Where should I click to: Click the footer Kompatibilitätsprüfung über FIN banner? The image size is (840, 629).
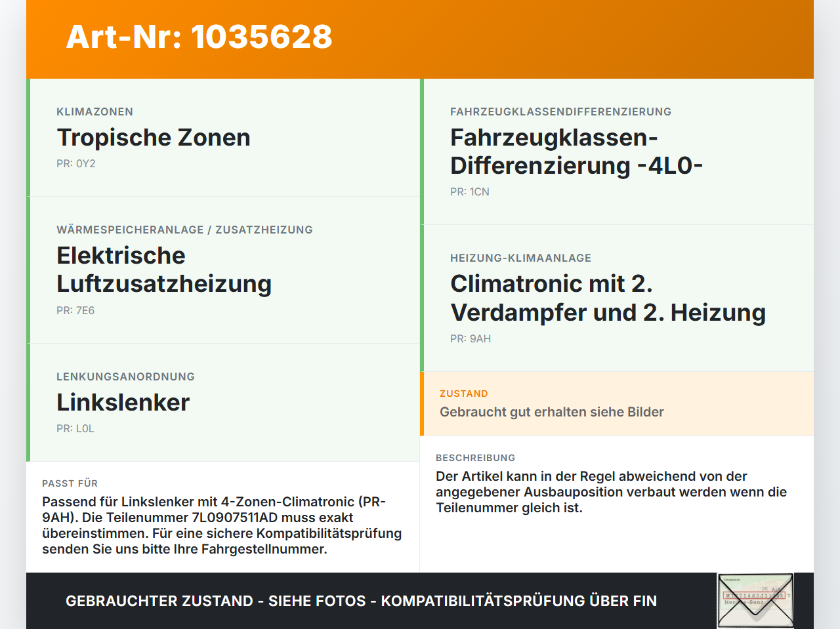point(361,601)
